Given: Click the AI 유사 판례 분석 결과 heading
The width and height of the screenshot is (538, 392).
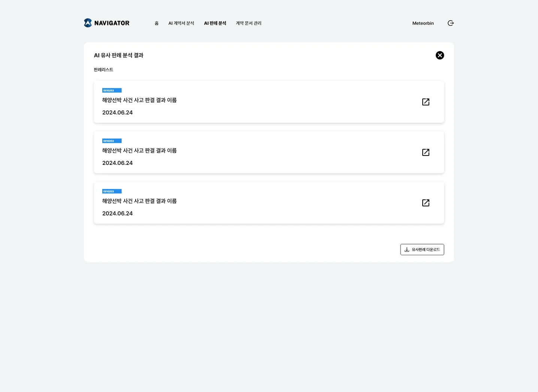Looking at the screenshot, I should (118, 55).
